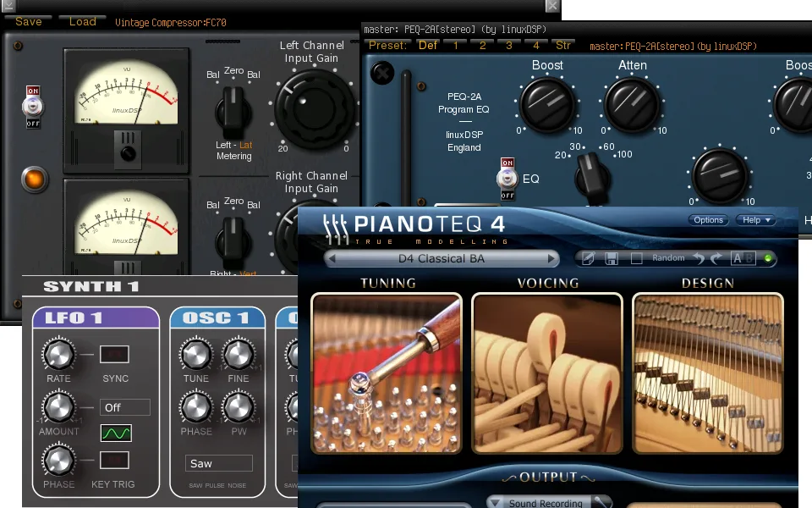Click the A/B comparison icon
This screenshot has height=508, width=812.
(743, 258)
